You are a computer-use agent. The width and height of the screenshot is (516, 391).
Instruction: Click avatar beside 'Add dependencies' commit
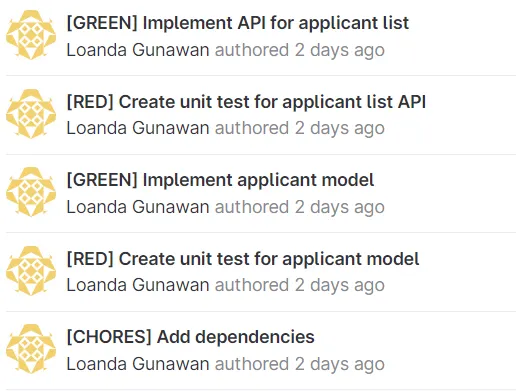pyautogui.click(x=31, y=349)
